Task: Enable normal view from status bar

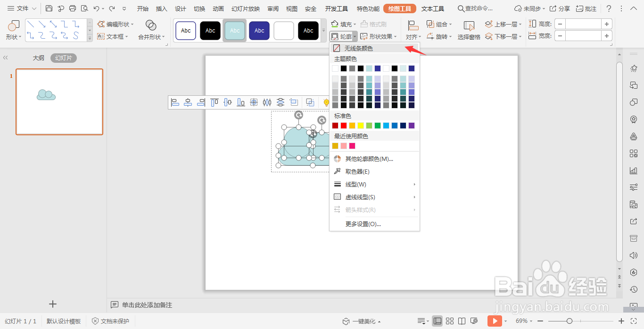Action: 437,321
